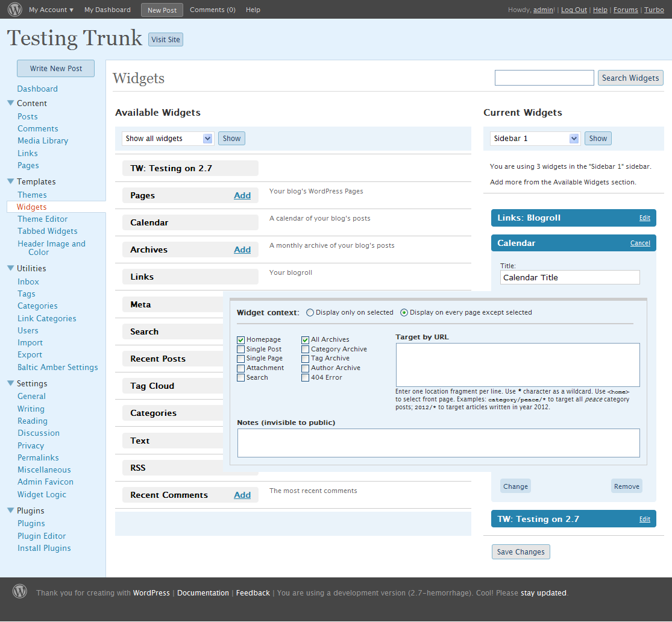Open the Show all widgets dropdown
The image size is (672, 622).
pos(168,139)
